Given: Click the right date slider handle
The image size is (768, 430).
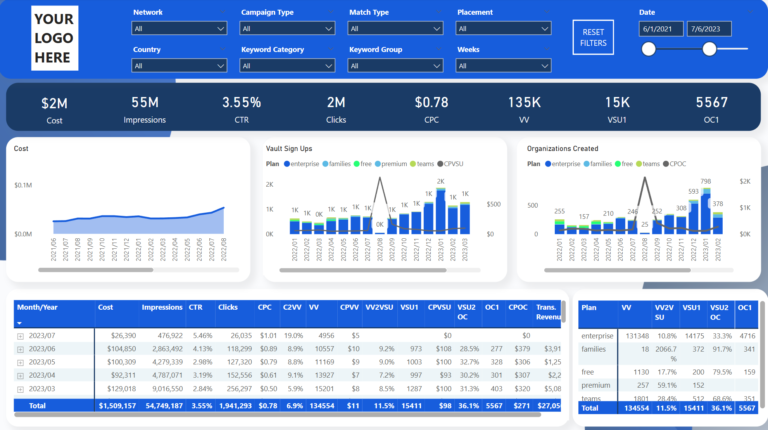Looking at the screenshot, I should pos(709,48).
